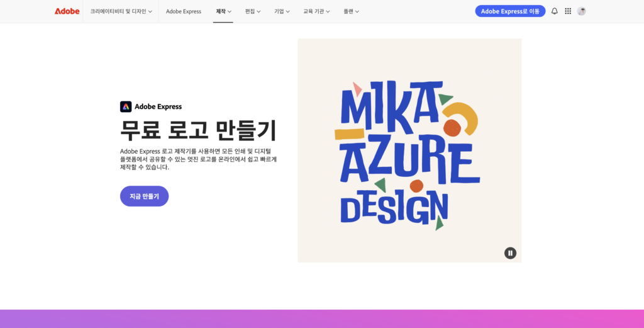The height and width of the screenshot is (328, 644).
Task: Click the 지금 만들기 button
Action: click(x=144, y=196)
